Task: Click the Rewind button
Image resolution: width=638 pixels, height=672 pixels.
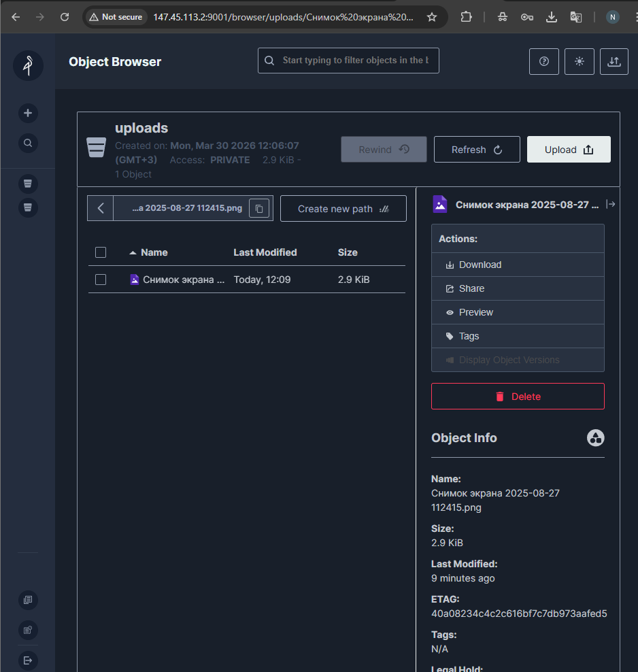Action: pyautogui.click(x=384, y=150)
